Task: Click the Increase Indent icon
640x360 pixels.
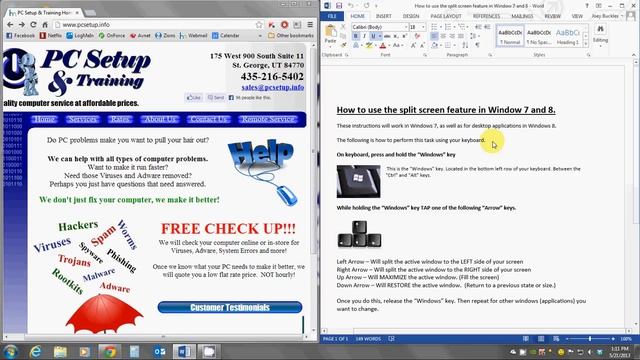Action: [487, 27]
